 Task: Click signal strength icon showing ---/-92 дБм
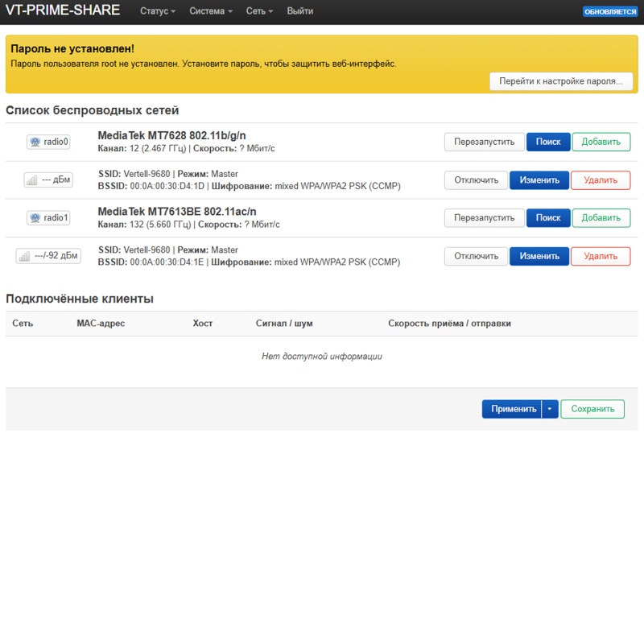[48, 256]
